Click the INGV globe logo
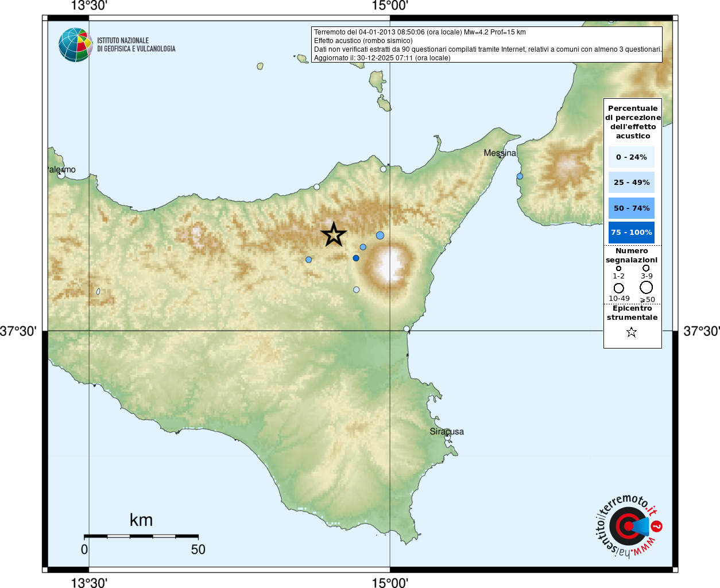Viewport: 720px width, 588px height. click(x=76, y=45)
